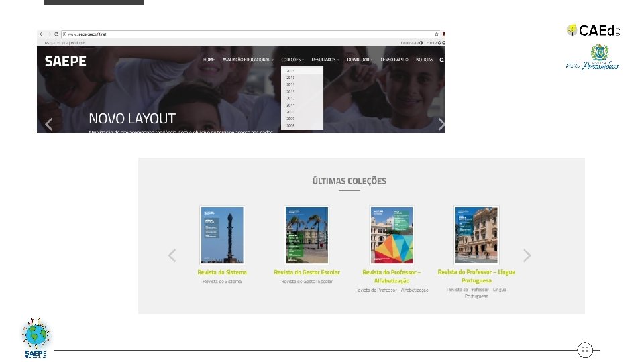Screen dimensions: 644x362
Task: Open the Revista do Professor Língua Portuguesa cover
Action: (476, 235)
